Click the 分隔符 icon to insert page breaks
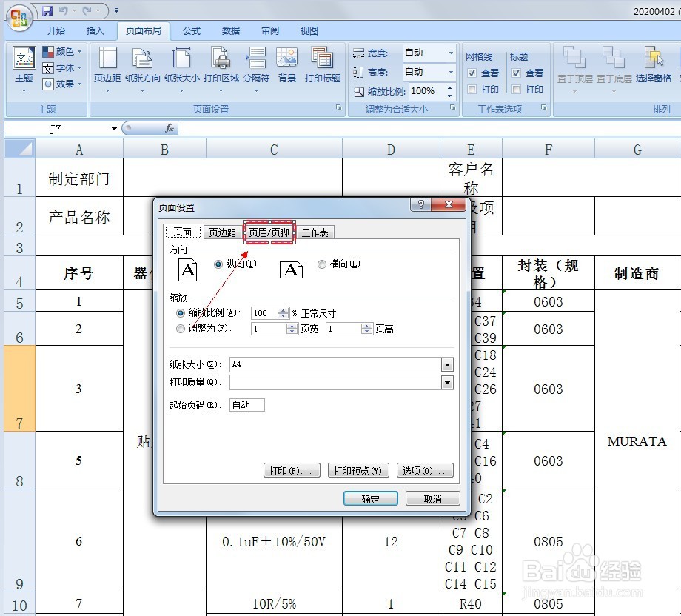 pyautogui.click(x=255, y=63)
